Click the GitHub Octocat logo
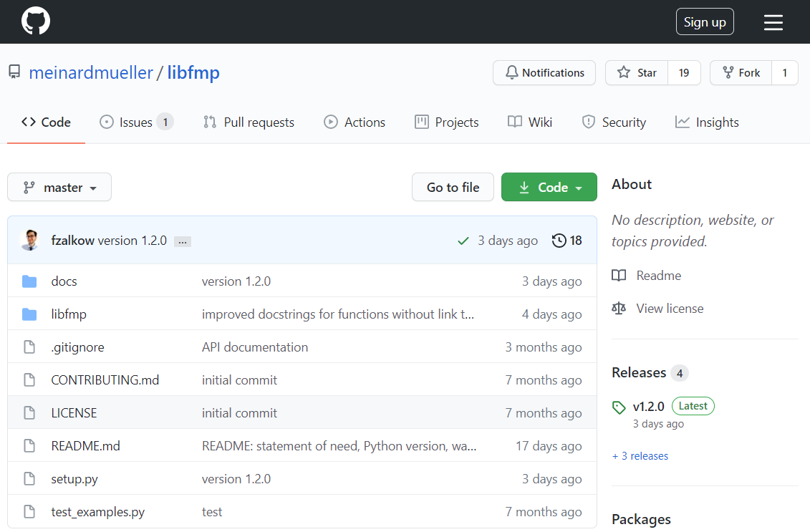Image resolution: width=810 pixels, height=532 pixels. [36, 21]
